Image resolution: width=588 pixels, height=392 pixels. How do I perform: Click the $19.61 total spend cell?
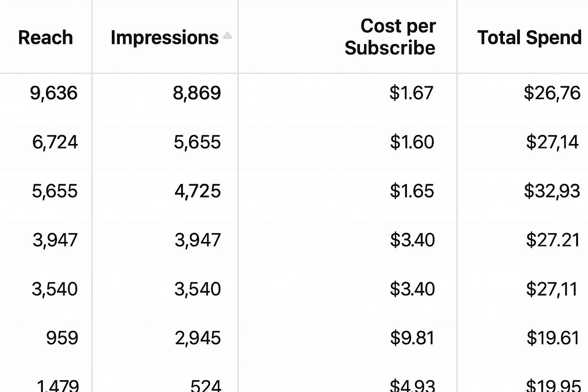click(x=553, y=338)
